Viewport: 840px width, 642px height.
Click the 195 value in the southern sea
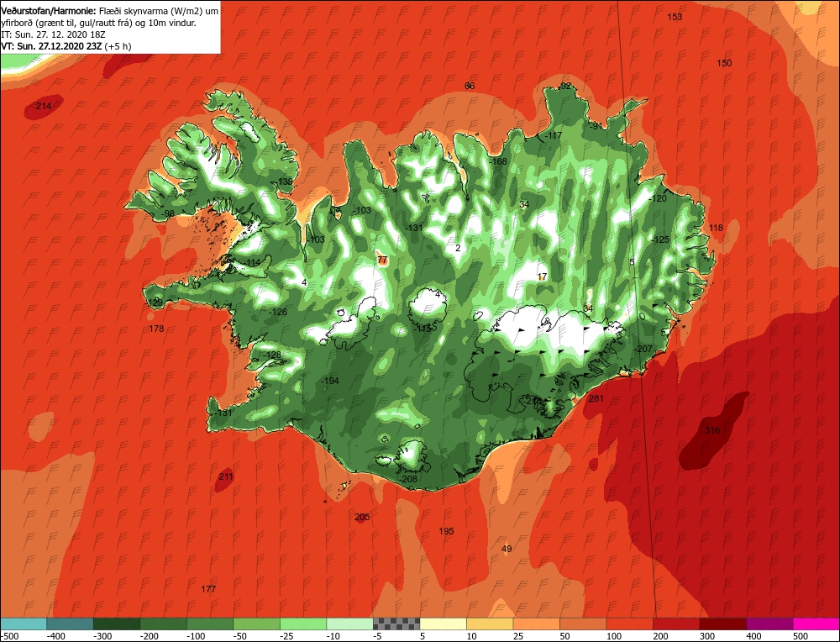[446, 531]
